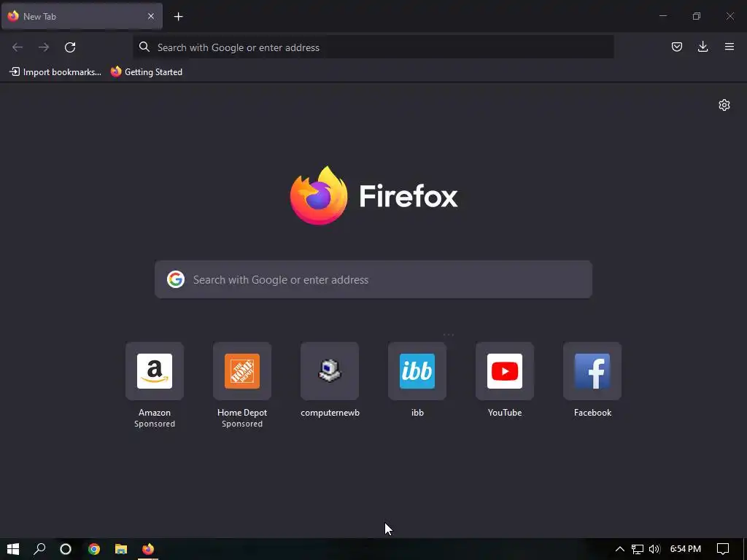This screenshot has width=747, height=560.
Task: Open the Windows Start menu
Action: coord(13,549)
